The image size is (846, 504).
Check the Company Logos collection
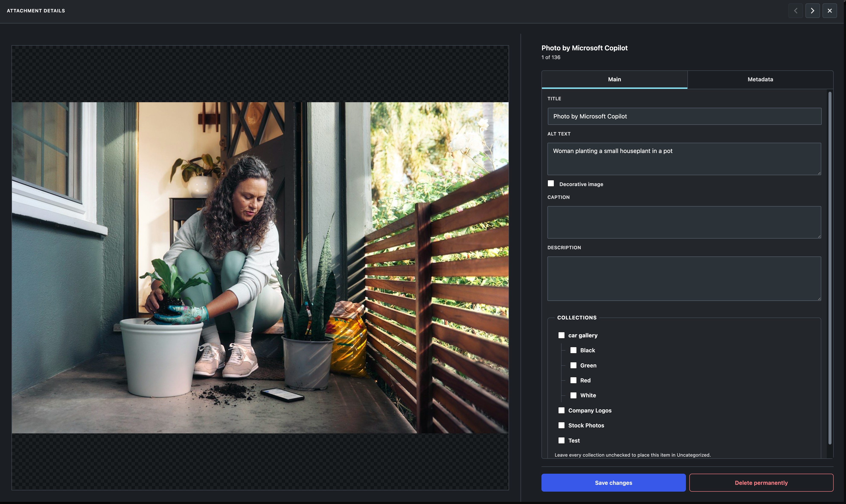561,411
